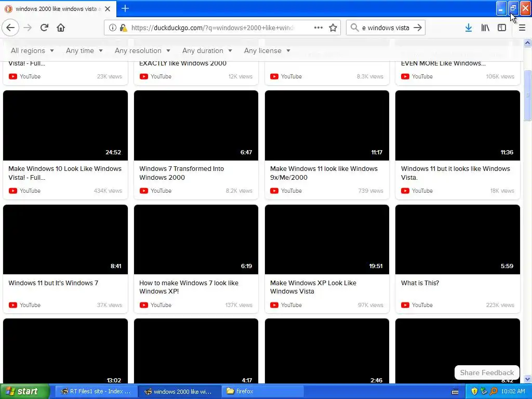Screen dimensions: 532x399
Task: Click the 434K views text
Action: click(x=108, y=191)
